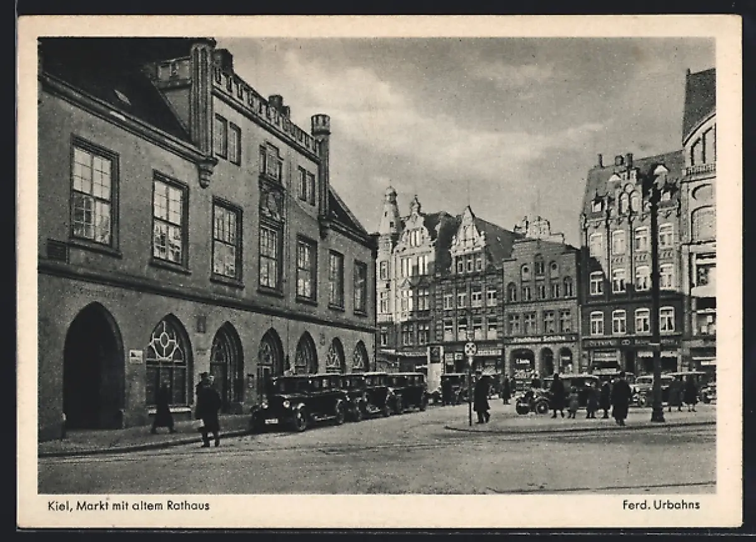The image size is (756, 542).
Task: Click the decorative roofline parapet of the town hall
Action: pos(265,108)
